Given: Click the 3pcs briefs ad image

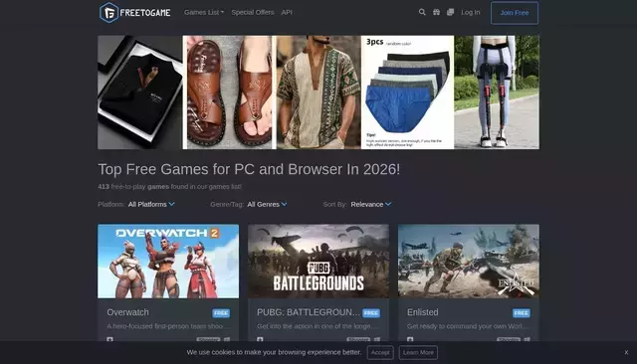Looking at the screenshot, I should 407,92.
